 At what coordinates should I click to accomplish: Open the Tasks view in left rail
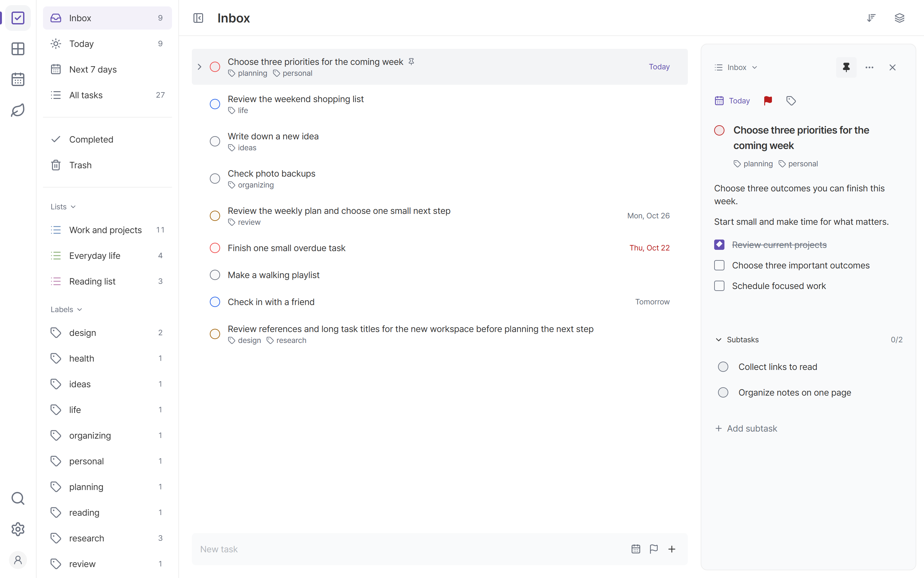pos(18,18)
